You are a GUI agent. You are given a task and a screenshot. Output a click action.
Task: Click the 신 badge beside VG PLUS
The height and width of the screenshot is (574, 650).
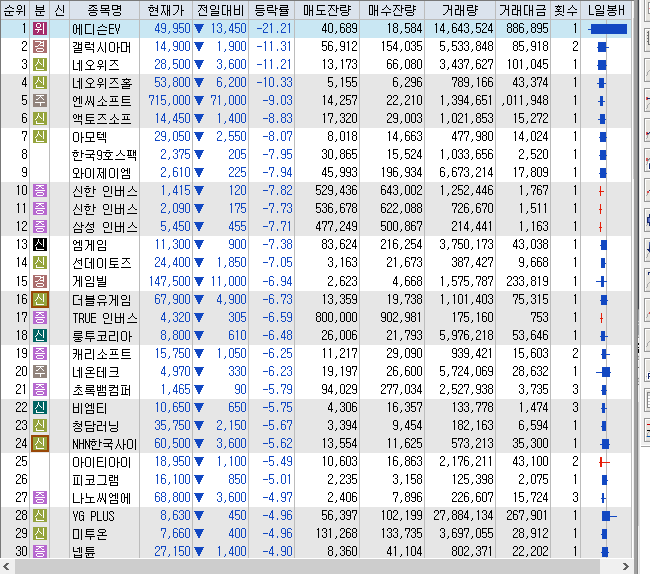(x=40, y=516)
